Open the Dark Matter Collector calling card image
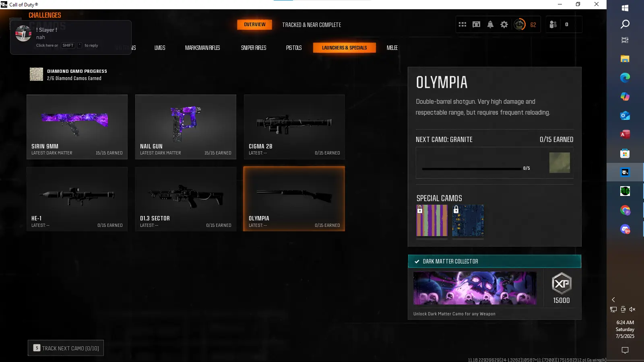The height and width of the screenshot is (362, 644). point(475,288)
